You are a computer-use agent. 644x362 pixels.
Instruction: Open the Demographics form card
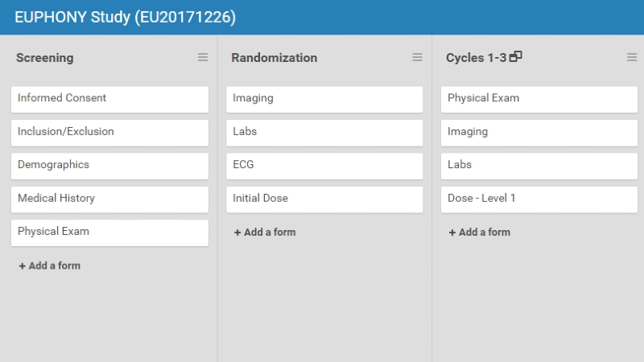109,166
